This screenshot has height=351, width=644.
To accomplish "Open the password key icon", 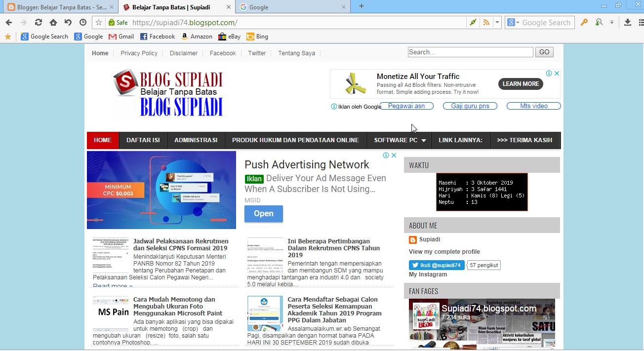I will (x=584, y=22).
